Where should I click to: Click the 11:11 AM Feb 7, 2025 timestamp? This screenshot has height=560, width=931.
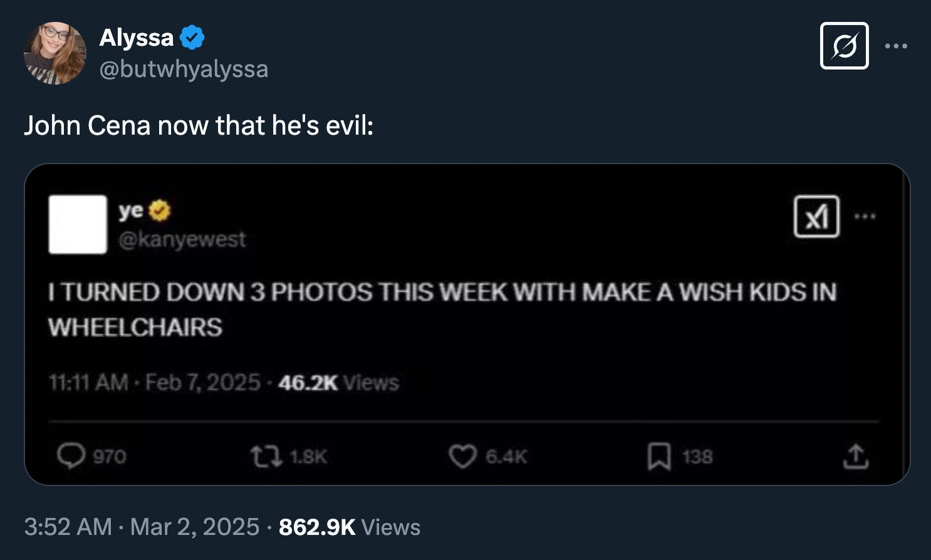154,382
